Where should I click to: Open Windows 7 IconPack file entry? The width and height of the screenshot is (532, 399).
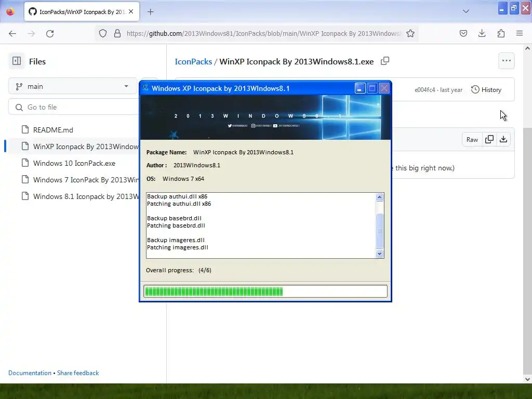[80, 179]
